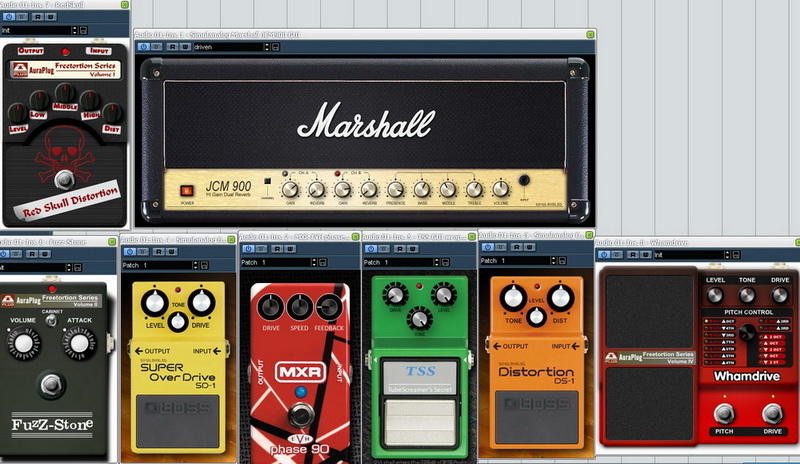Click the TSS Tone knob
The height and width of the screenshot is (464, 800).
point(419,319)
